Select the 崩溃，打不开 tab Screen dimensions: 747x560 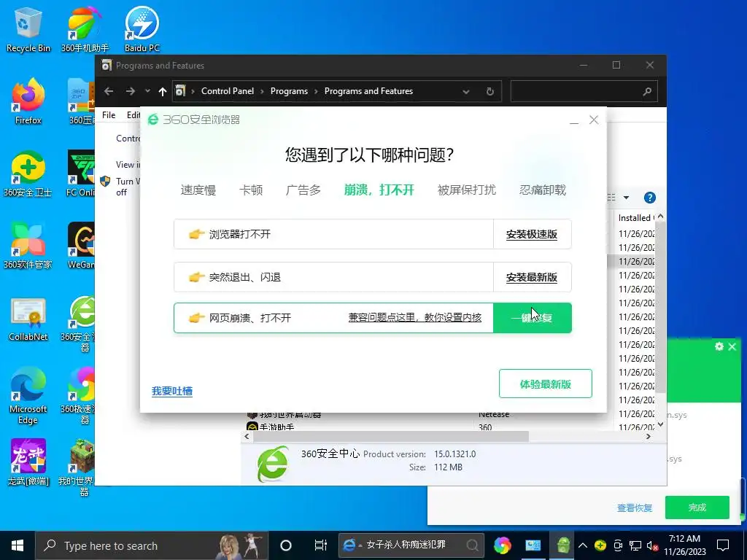tap(379, 190)
